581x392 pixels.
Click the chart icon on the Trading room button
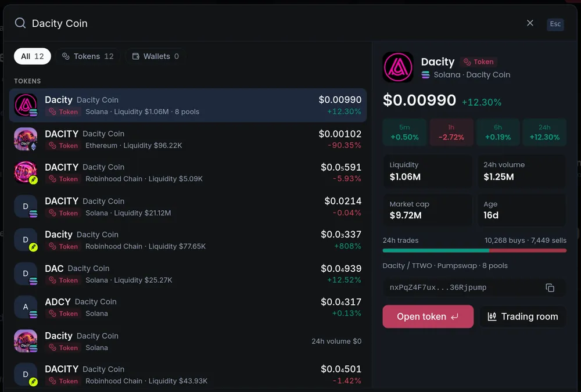492,317
